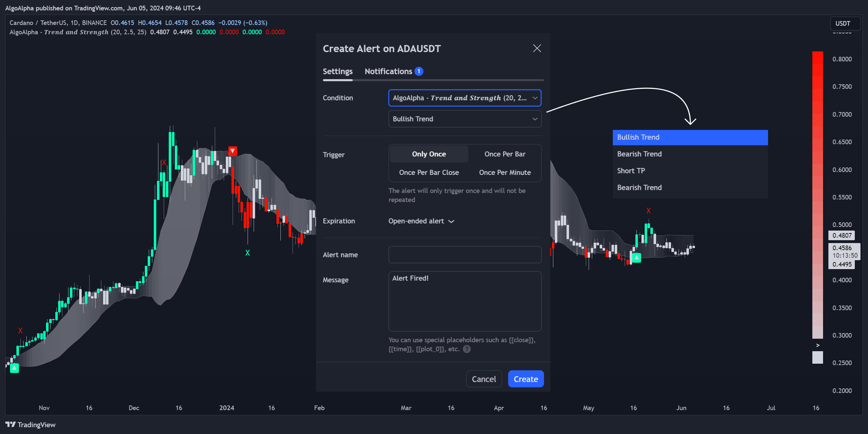Choose highlighted Bullish Trend in the dropdown list
The height and width of the screenshot is (434, 868).
690,137
